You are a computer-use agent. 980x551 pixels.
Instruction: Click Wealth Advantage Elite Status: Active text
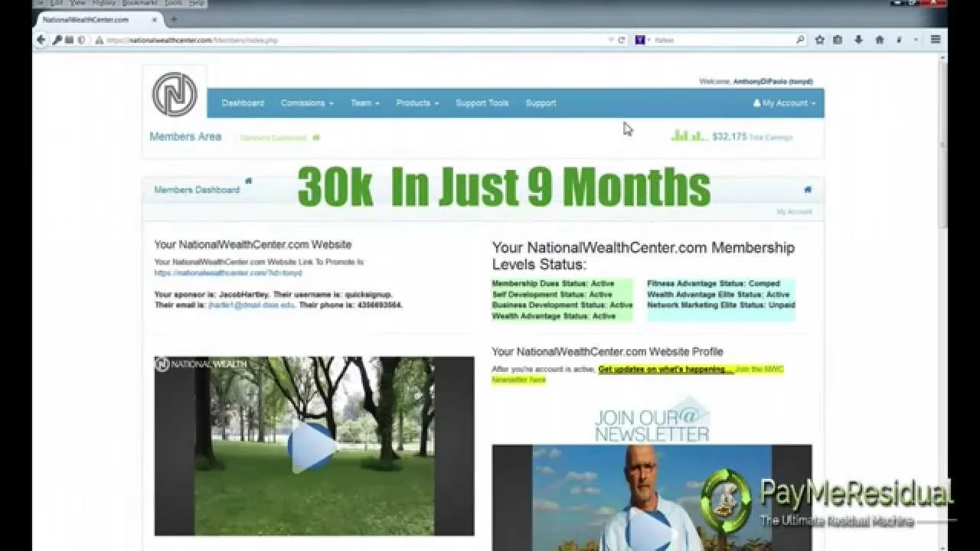(718, 294)
